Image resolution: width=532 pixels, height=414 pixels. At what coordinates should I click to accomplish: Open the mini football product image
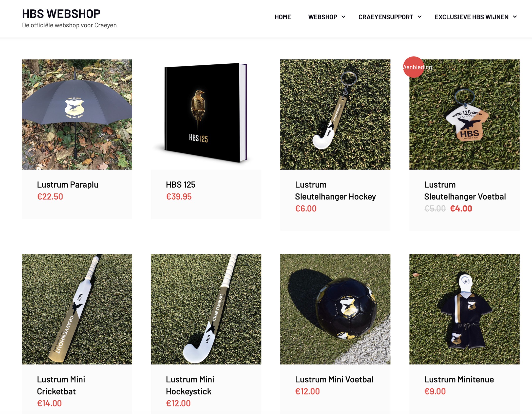335,309
